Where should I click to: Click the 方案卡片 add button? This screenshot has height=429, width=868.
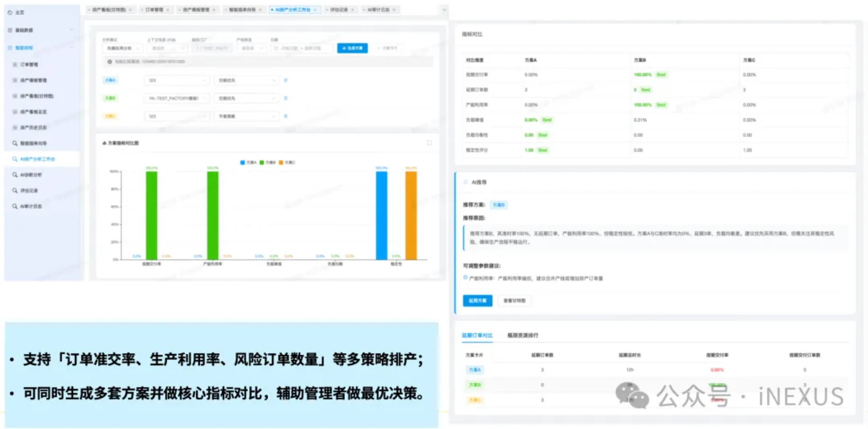(x=387, y=48)
